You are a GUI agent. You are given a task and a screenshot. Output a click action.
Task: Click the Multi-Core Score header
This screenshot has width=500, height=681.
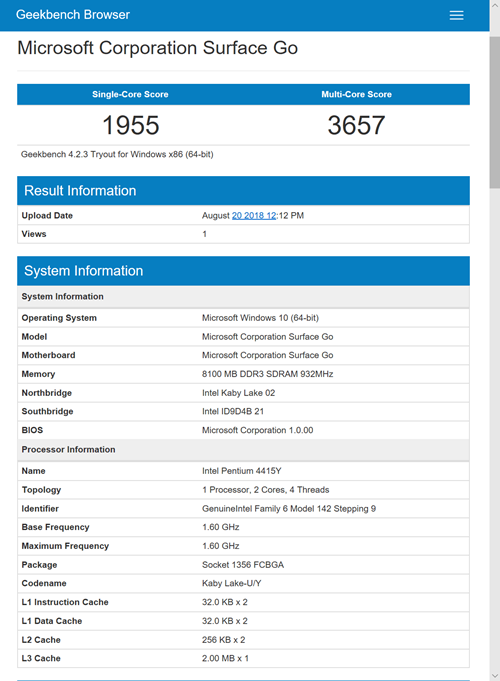(357, 94)
